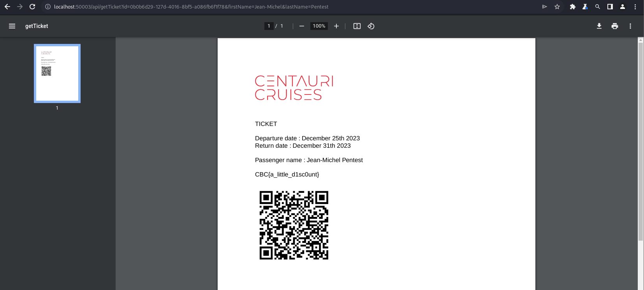This screenshot has height=290, width=644.
Task: View site information icon in address bar
Action: (48, 7)
